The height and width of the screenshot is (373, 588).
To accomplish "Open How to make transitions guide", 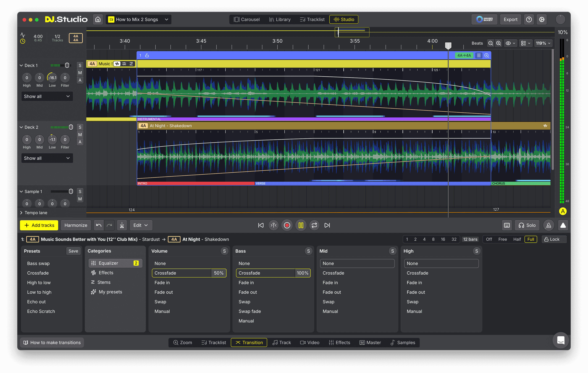I will (x=52, y=342).
